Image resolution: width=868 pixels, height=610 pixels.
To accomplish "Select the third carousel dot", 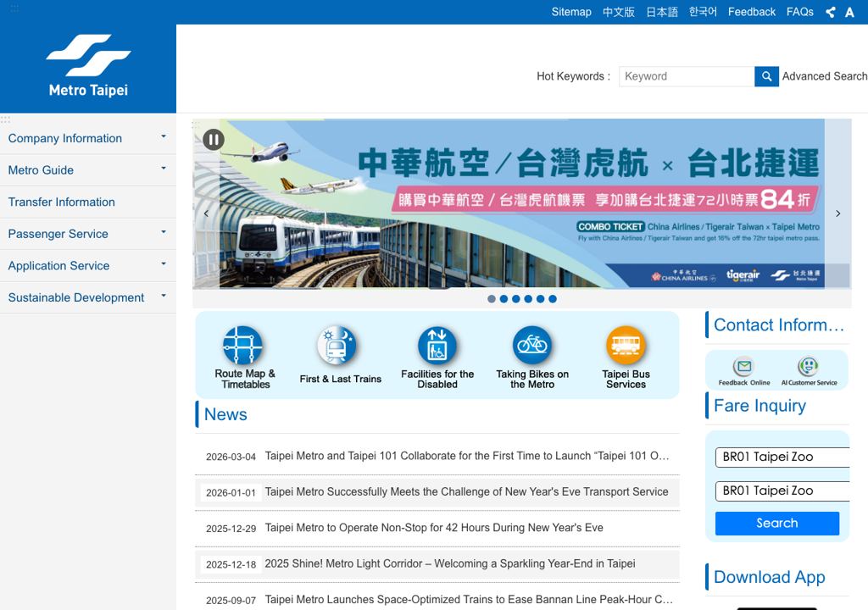I will 516,299.
